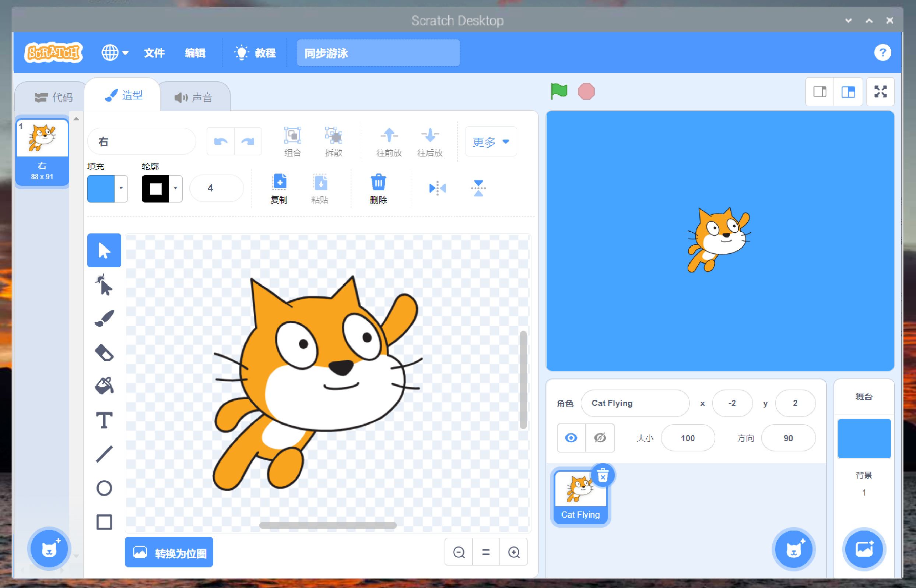Switch to the 代码 tab
Screen dimensions: 916x588
coord(53,97)
